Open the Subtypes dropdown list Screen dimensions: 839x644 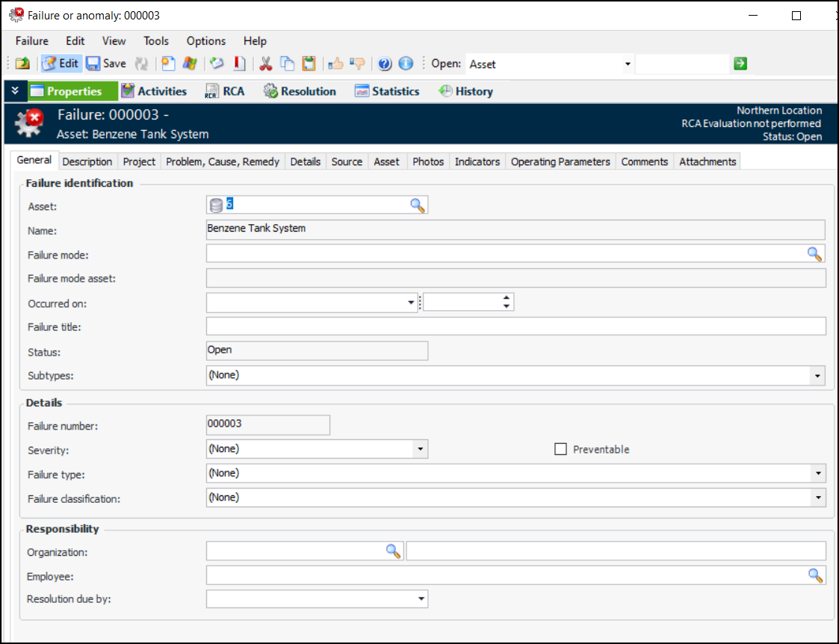tap(818, 375)
